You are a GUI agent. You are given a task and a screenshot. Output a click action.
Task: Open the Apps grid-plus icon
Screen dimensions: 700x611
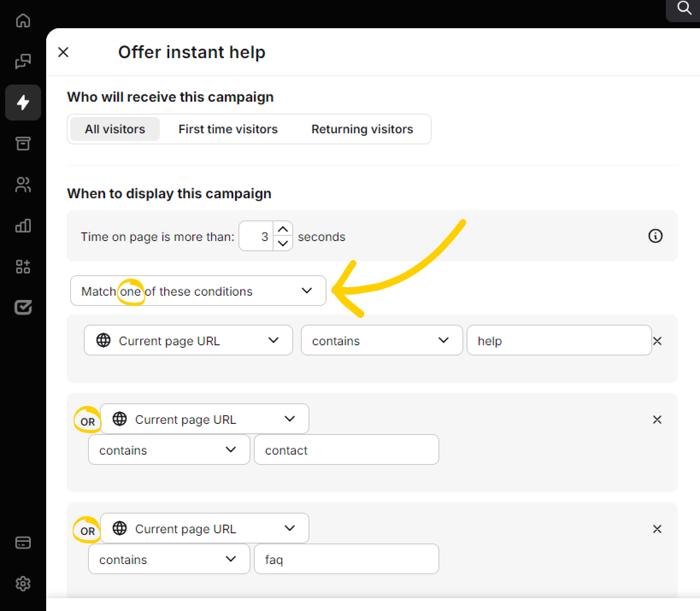coord(23,266)
